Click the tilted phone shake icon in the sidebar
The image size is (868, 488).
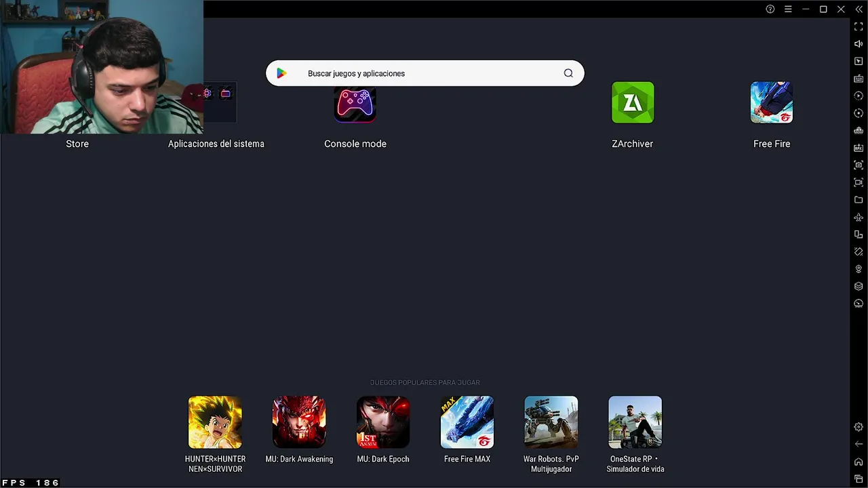tap(859, 251)
